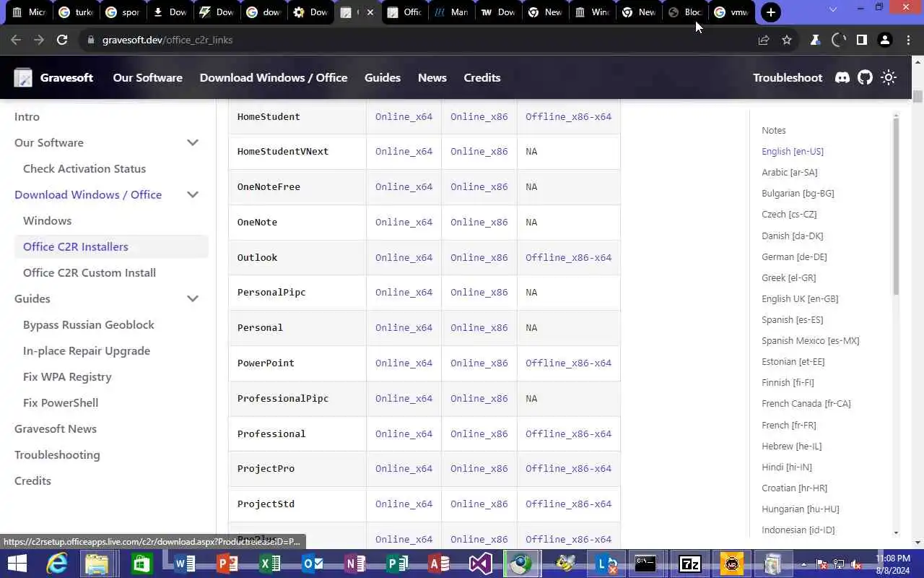Toggle light/dark theme sun icon
924x578 pixels.
point(889,77)
